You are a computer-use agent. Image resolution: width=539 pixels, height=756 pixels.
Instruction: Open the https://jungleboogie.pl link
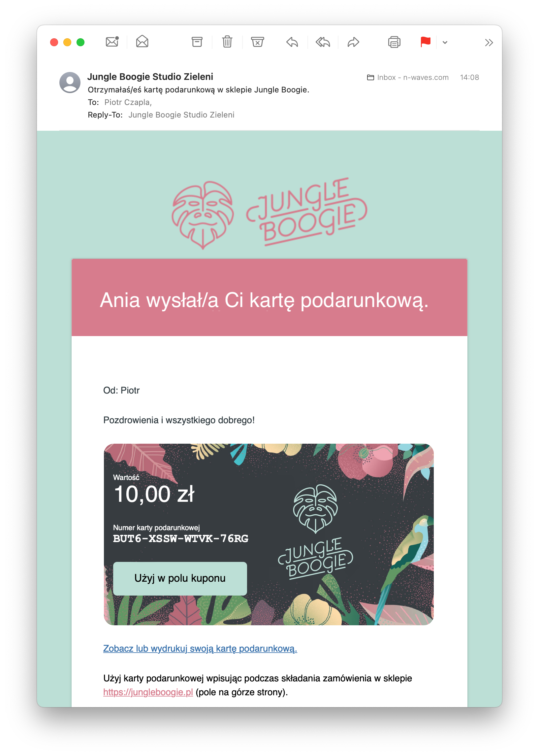pyautogui.click(x=148, y=692)
